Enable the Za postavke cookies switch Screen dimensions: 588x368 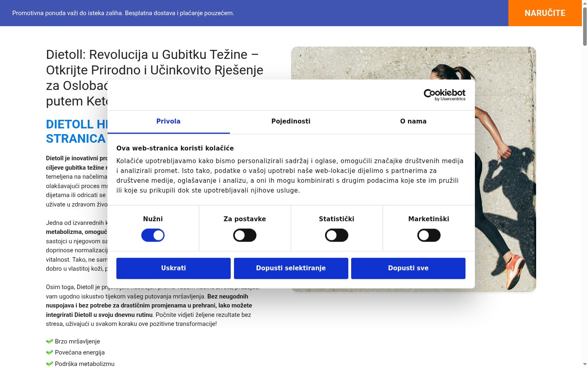(x=245, y=235)
